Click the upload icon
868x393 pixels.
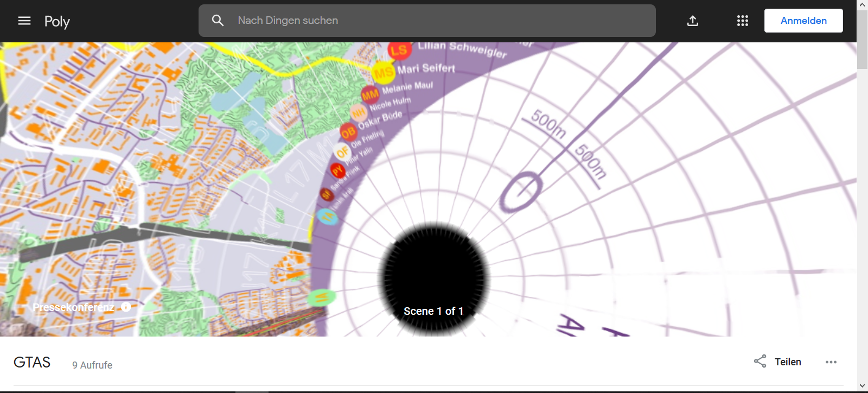click(693, 21)
